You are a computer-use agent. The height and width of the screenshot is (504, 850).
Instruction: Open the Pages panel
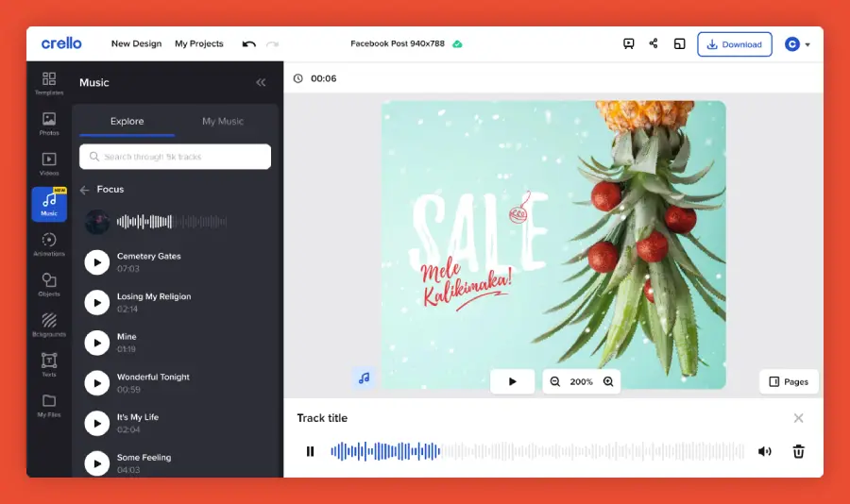789,381
